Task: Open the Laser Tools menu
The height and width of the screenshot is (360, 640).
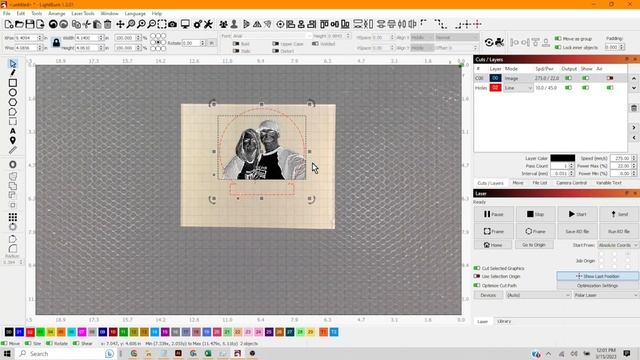Action: (83, 13)
